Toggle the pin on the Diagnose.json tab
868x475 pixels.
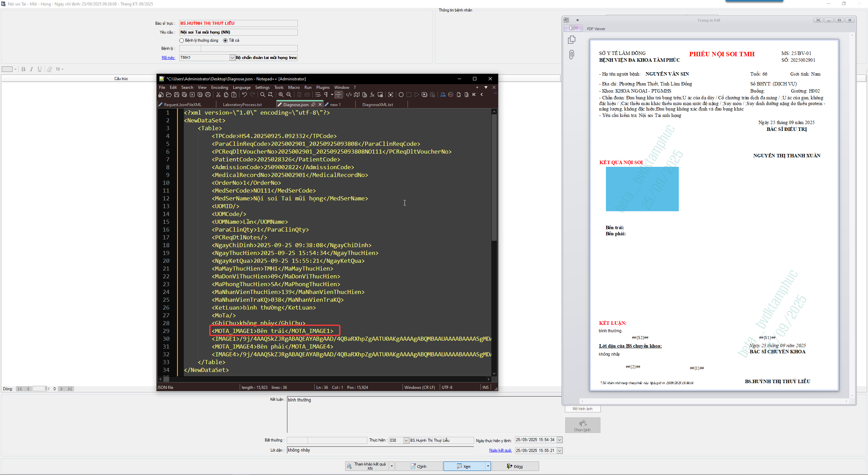(313, 105)
